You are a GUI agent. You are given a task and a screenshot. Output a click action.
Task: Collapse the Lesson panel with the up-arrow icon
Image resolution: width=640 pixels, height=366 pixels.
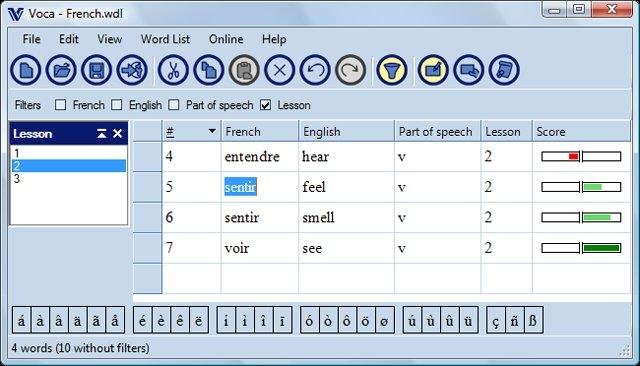pyautogui.click(x=102, y=133)
